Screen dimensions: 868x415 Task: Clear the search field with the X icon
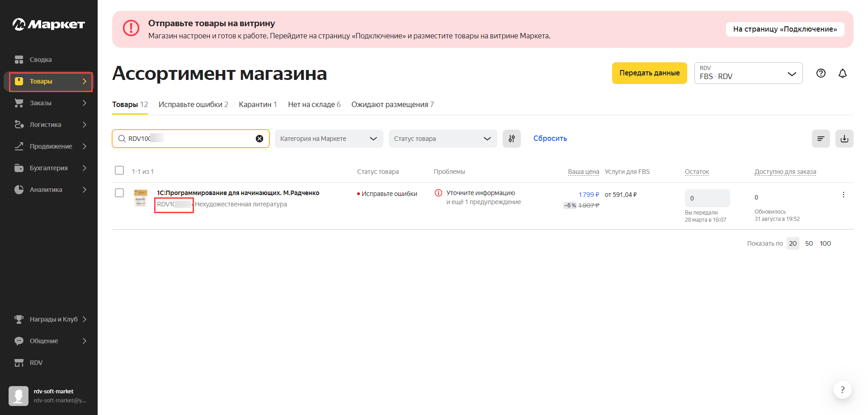pos(259,139)
